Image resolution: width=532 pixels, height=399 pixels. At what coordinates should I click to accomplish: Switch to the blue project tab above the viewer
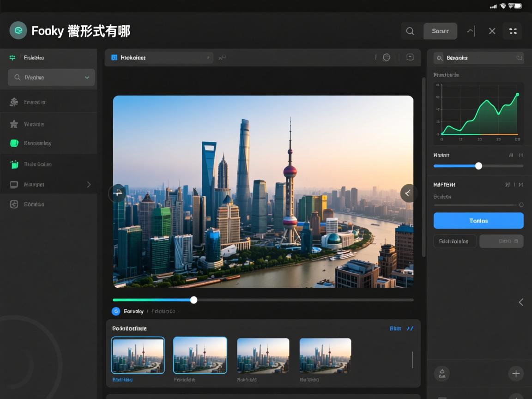coord(159,57)
